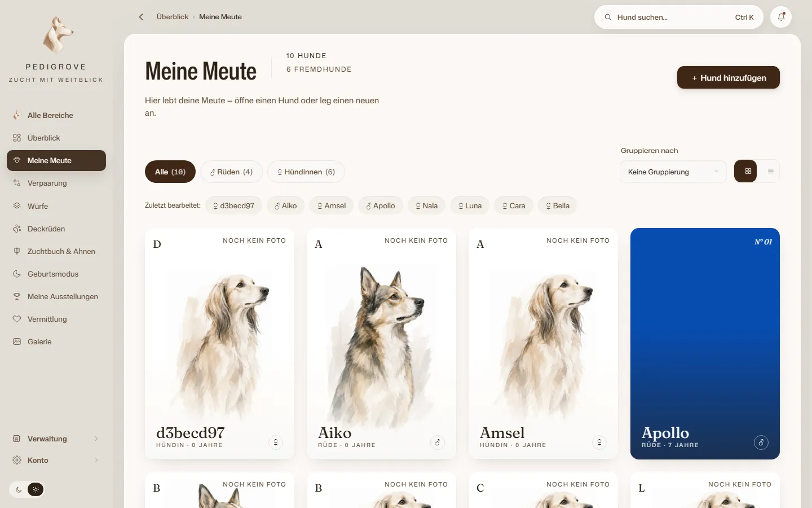This screenshot has height=508, width=812.
Task: Open the Keine Gruppierung dropdown
Action: click(x=672, y=172)
